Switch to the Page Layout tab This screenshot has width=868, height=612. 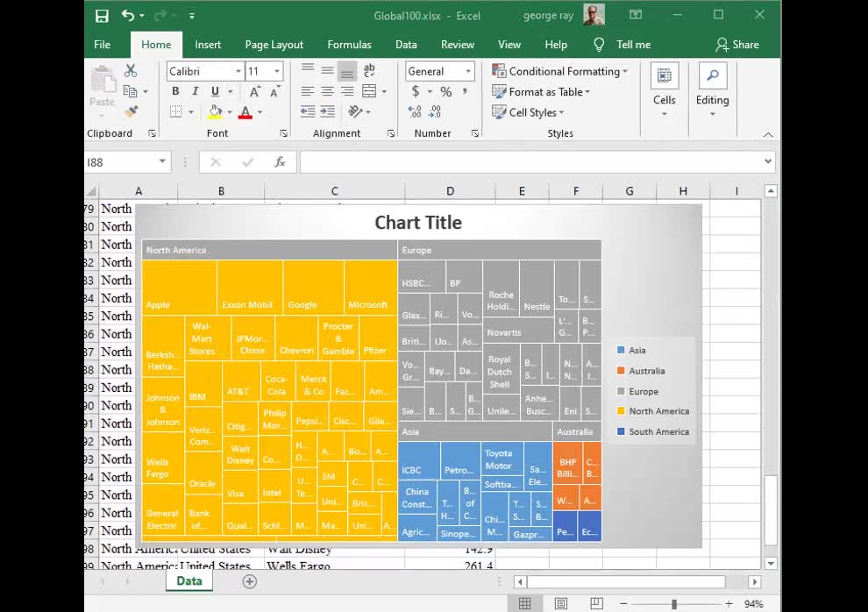point(274,45)
